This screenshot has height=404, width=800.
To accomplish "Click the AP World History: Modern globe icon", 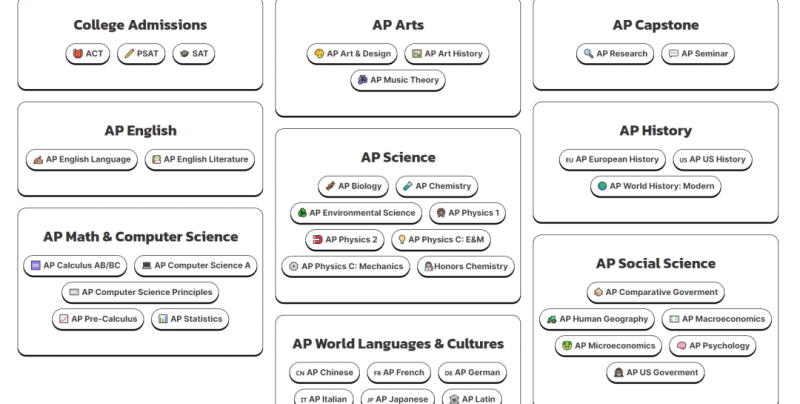I will coord(603,186).
